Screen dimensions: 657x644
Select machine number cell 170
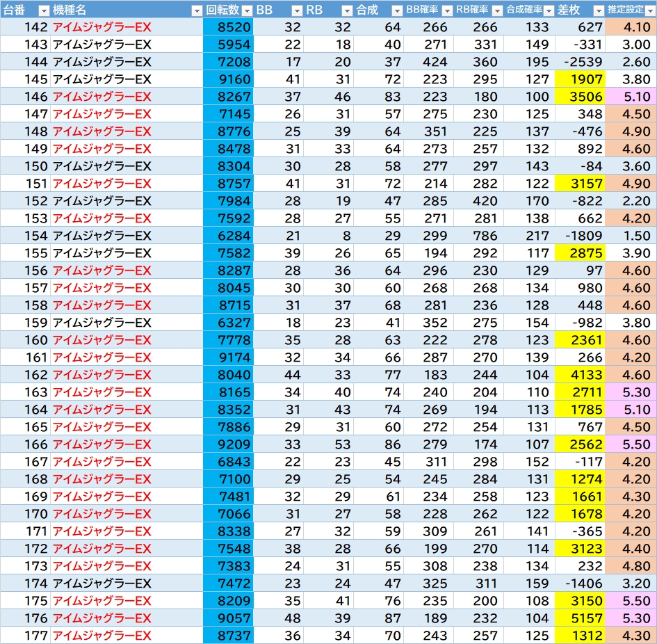25,514
